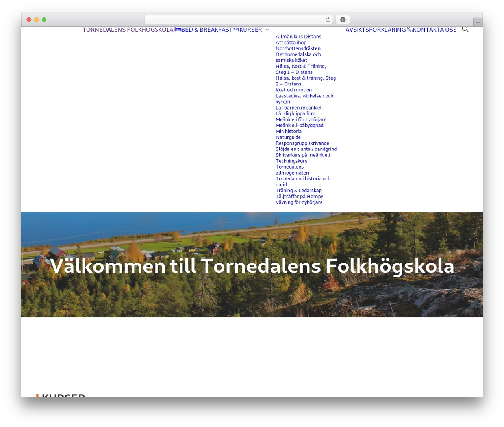Click the search magnifier icon
This screenshot has width=504, height=427.
pyautogui.click(x=465, y=29)
